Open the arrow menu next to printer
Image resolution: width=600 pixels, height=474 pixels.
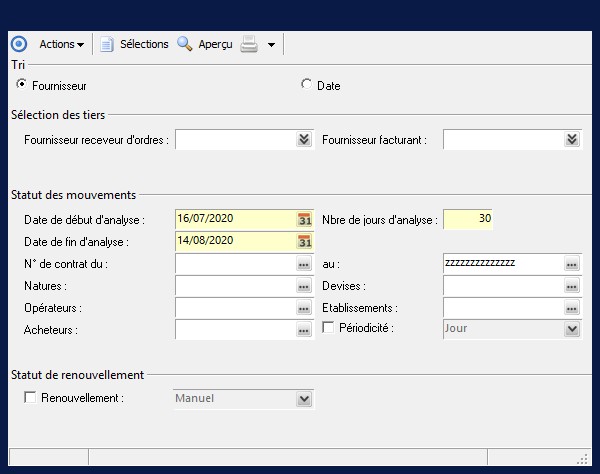coord(271,44)
